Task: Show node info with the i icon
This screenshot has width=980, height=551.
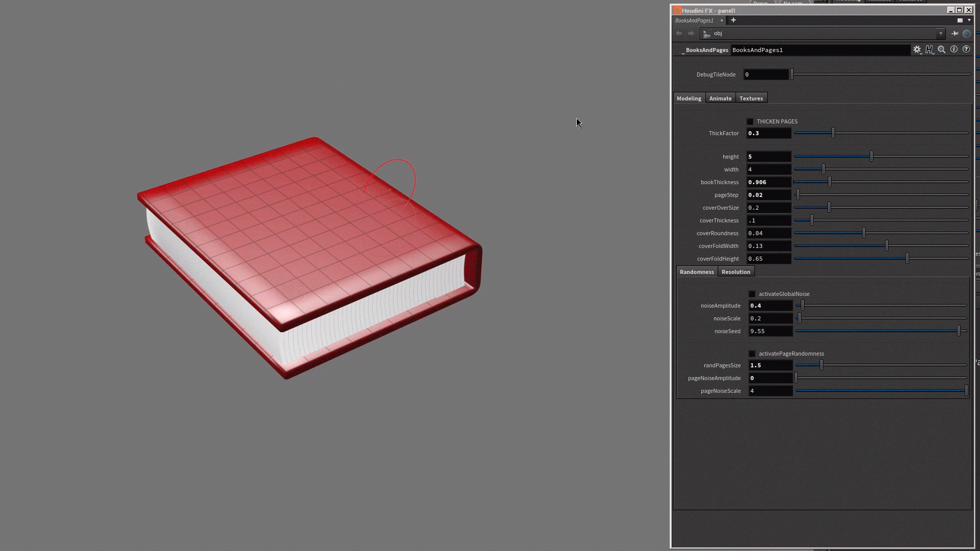Action: (x=954, y=49)
